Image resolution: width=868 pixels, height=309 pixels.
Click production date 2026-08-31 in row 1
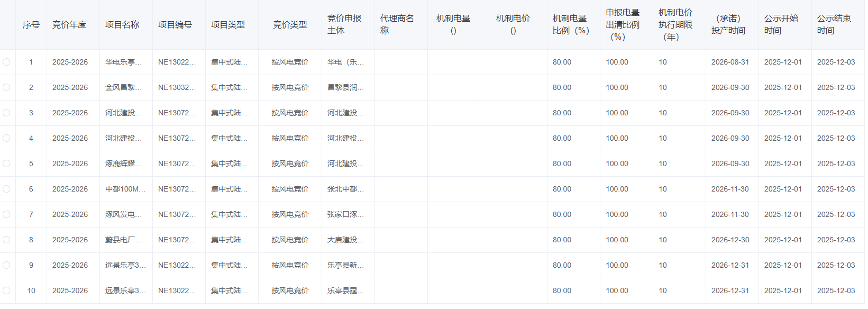(730, 62)
